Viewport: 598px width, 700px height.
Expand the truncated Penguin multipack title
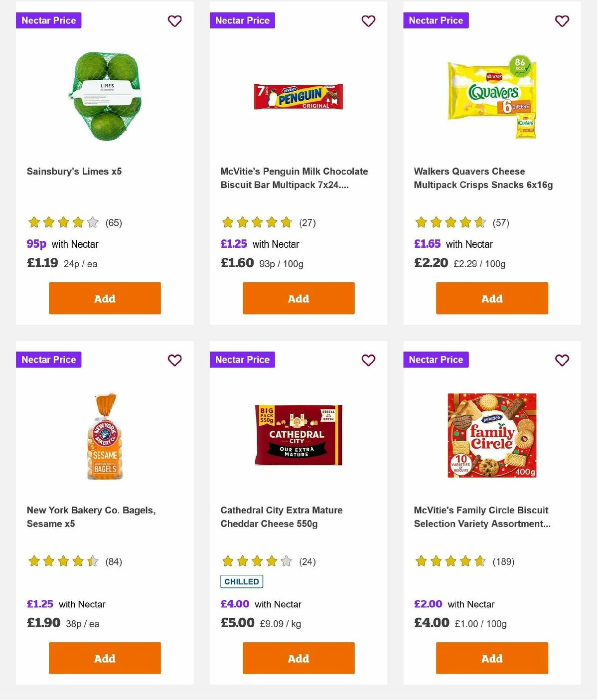pos(294,177)
